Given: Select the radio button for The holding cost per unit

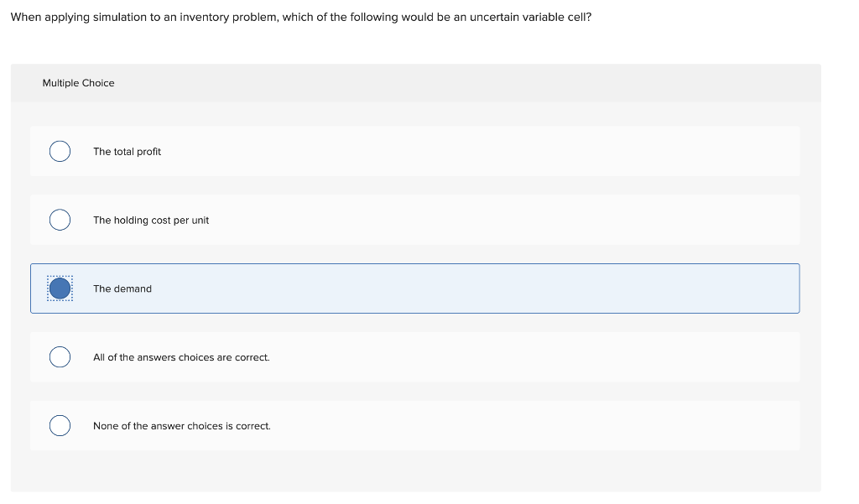Looking at the screenshot, I should click(x=60, y=220).
